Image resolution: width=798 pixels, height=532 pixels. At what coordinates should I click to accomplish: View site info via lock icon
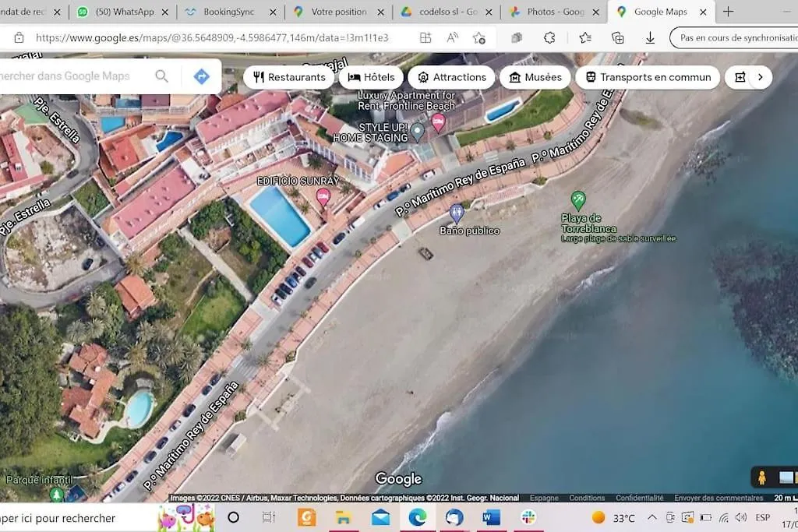coord(19,37)
